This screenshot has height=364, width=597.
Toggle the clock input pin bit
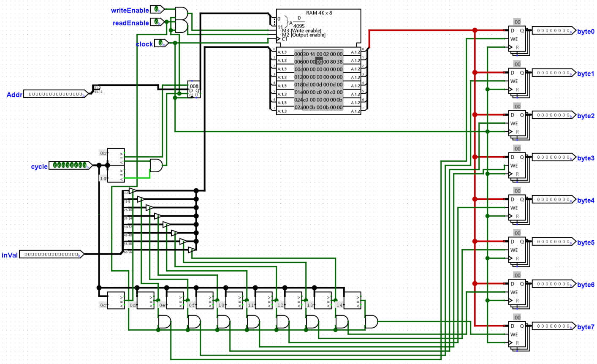click(x=161, y=43)
